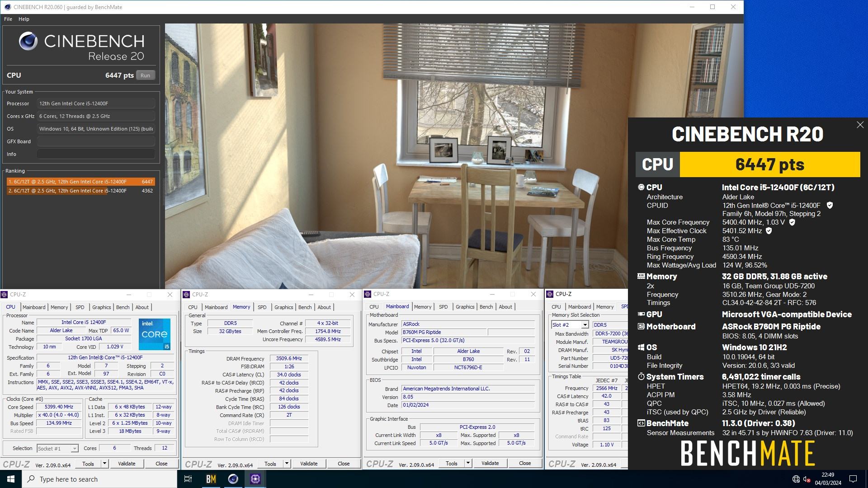Viewport: 868px width, 488px height.
Task: Click the taskbar clock showing 22:49
Action: (x=828, y=479)
